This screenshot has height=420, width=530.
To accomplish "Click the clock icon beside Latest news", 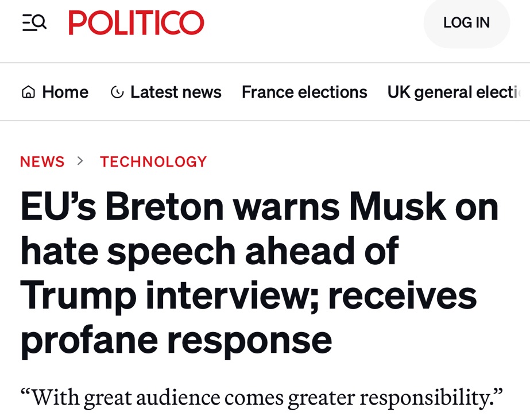I will click(117, 92).
